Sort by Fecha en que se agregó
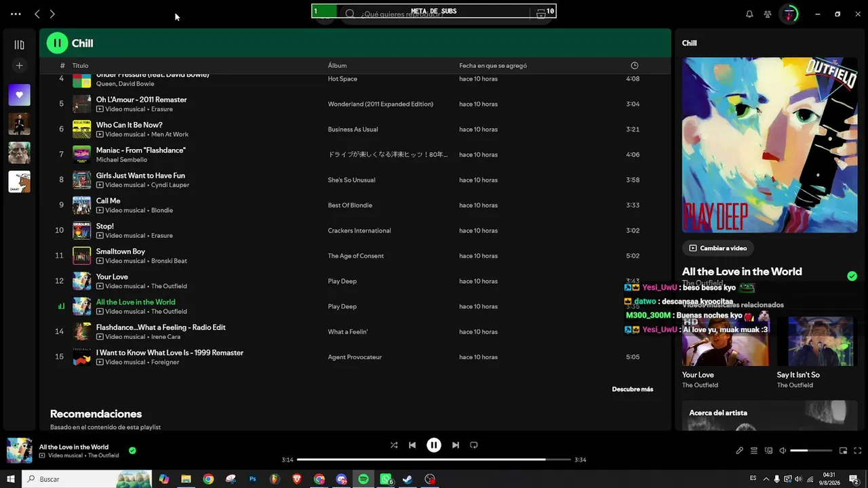Viewport: 868px width, 488px height. pos(493,66)
